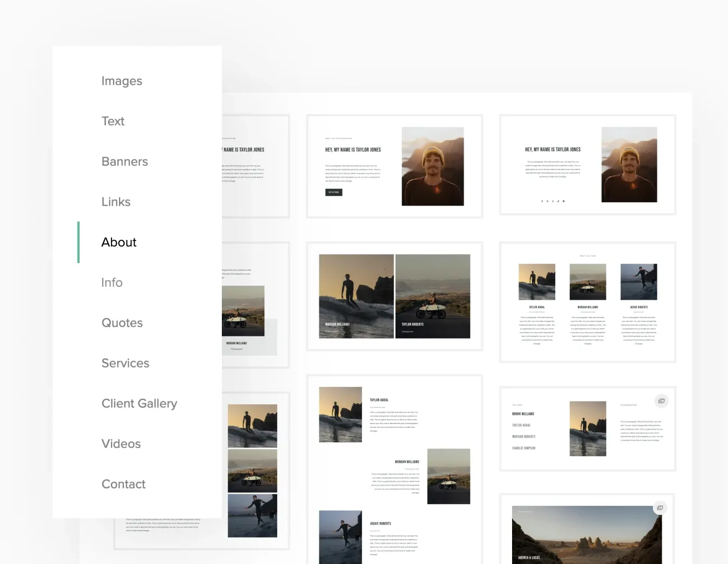
Task: Click the Facebook social icon in the Taylor Jones template
Action: [x=542, y=201]
